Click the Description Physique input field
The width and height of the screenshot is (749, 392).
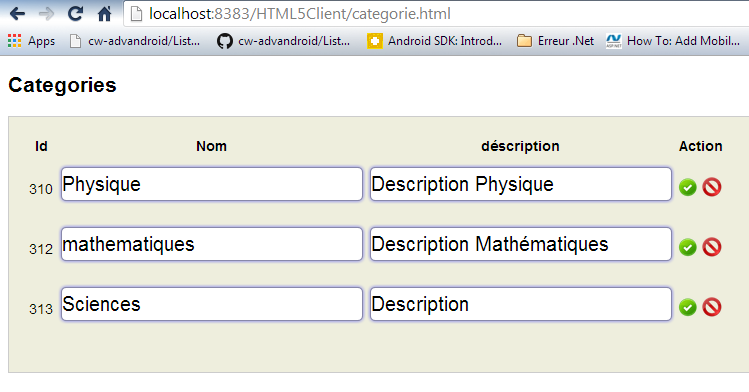(x=521, y=184)
